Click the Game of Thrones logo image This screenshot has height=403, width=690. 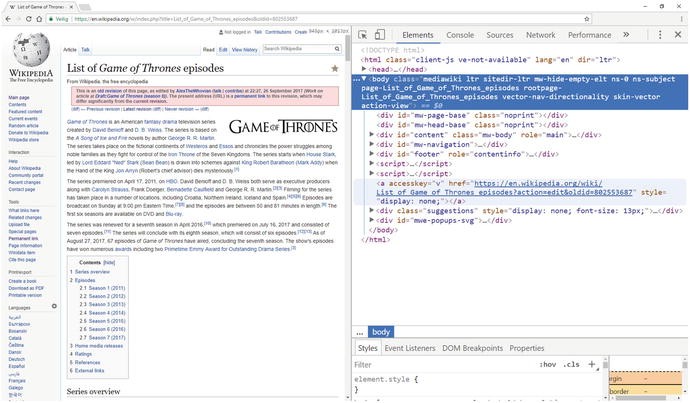(283, 127)
